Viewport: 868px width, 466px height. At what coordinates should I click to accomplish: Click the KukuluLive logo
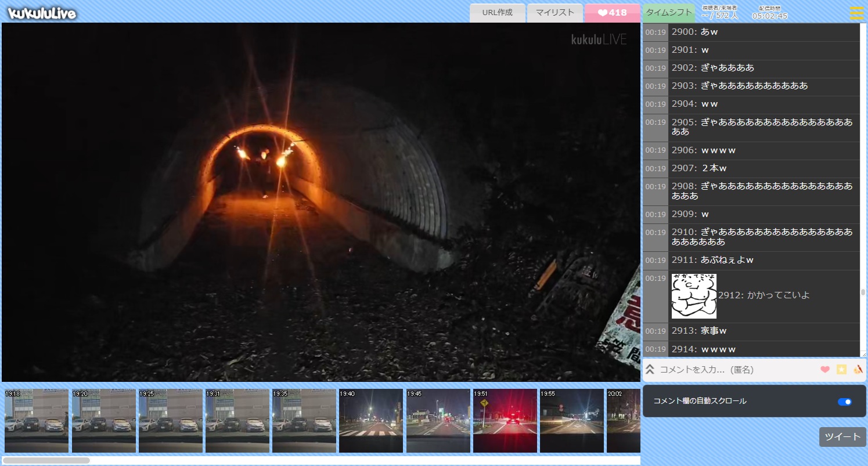click(x=42, y=13)
